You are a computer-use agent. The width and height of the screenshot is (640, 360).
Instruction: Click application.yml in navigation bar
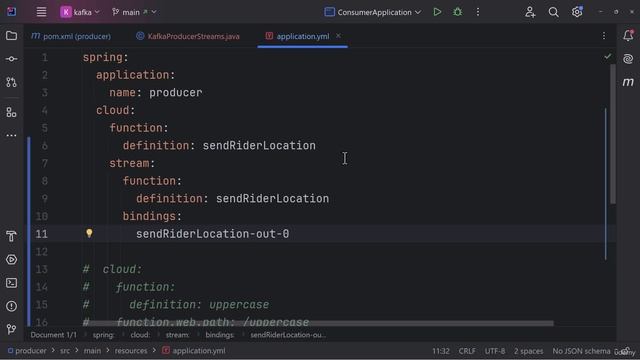(194, 351)
